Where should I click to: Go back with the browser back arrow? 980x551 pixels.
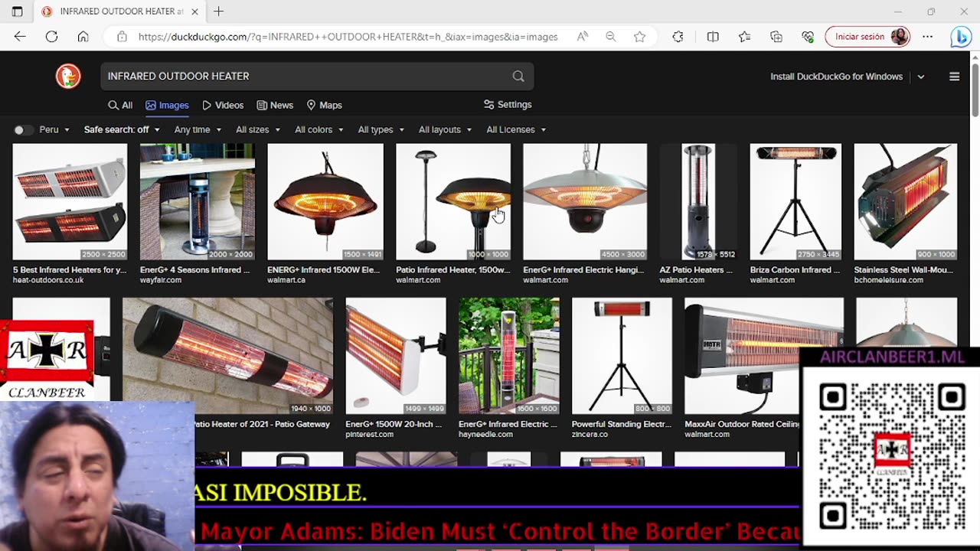click(x=20, y=36)
